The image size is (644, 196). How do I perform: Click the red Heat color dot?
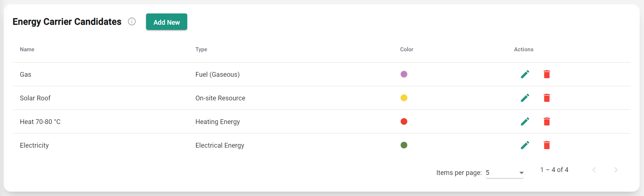point(404,121)
